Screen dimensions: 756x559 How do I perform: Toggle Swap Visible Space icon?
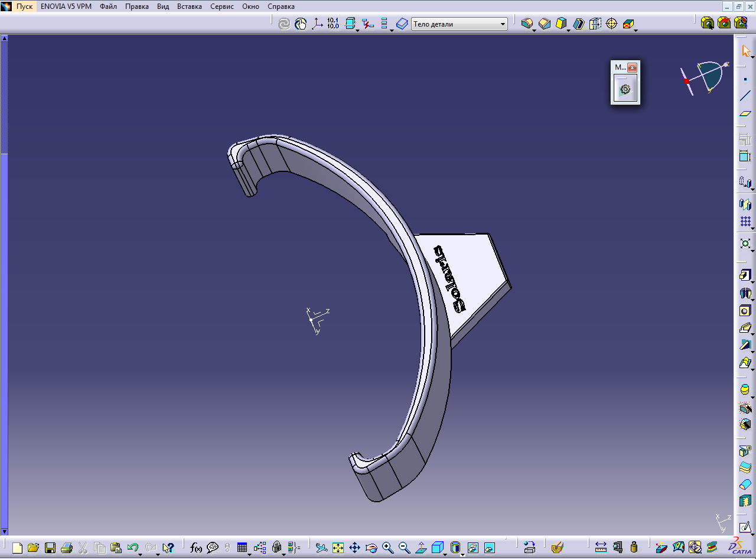[x=489, y=548]
